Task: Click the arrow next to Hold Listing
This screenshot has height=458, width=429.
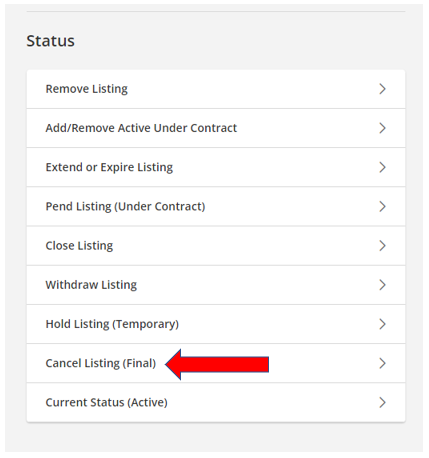Action: 382,324
